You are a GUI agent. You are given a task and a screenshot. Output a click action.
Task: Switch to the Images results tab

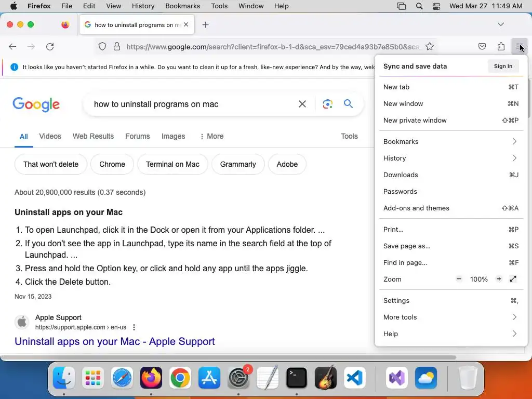point(173,137)
